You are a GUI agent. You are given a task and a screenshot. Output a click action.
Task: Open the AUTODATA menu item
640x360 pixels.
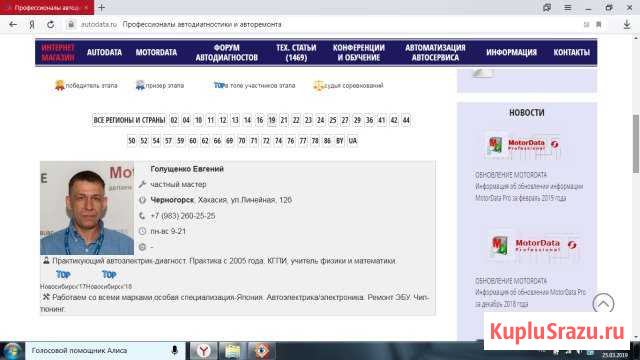(104, 52)
